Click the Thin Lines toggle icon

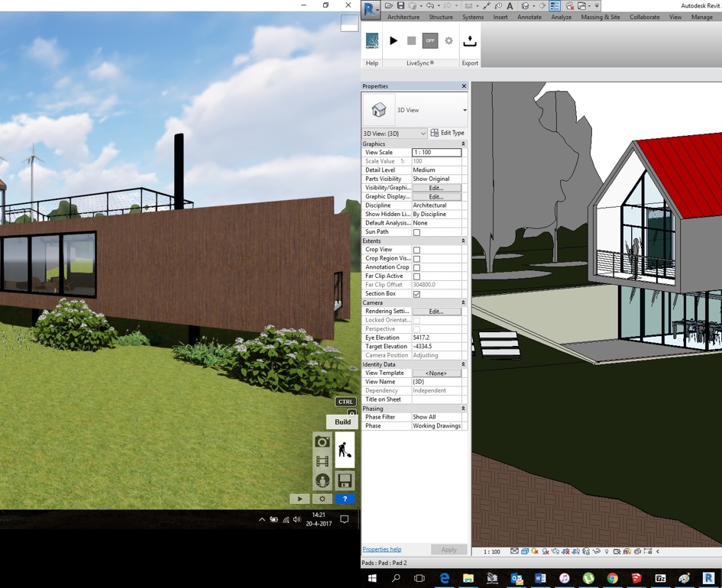[555, 6]
